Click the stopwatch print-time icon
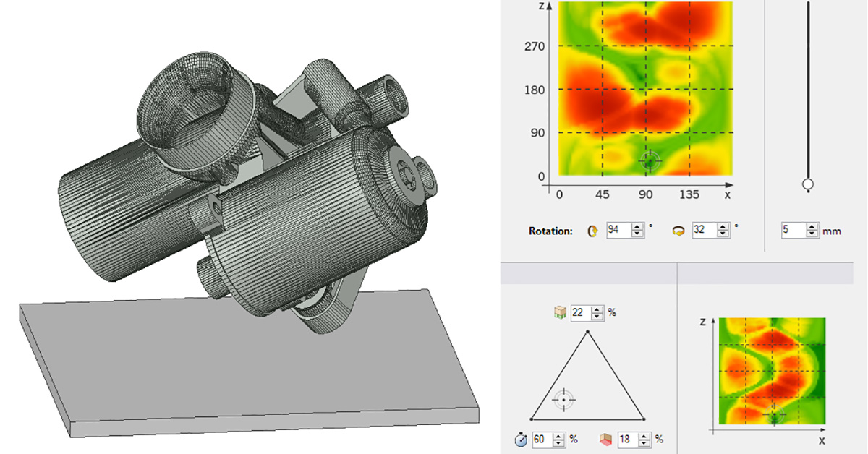The width and height of the screenshot is (868, 454). (x=521, y=439)
